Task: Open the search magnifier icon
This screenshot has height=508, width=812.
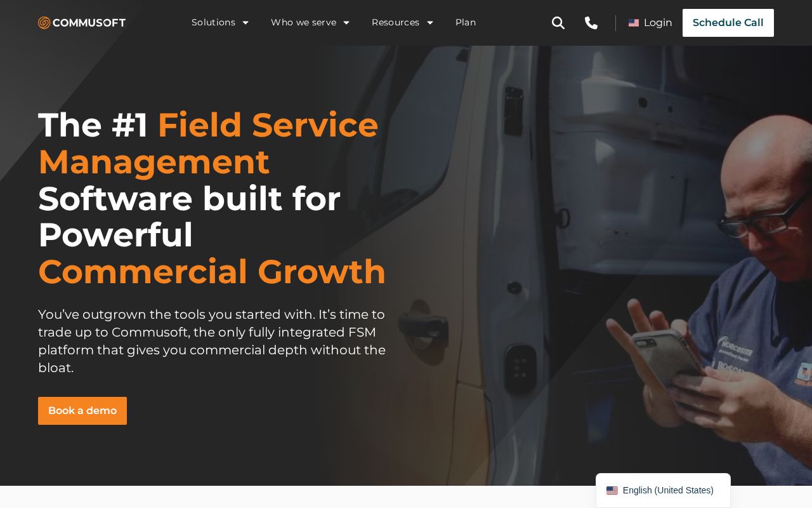Action: 558,23
